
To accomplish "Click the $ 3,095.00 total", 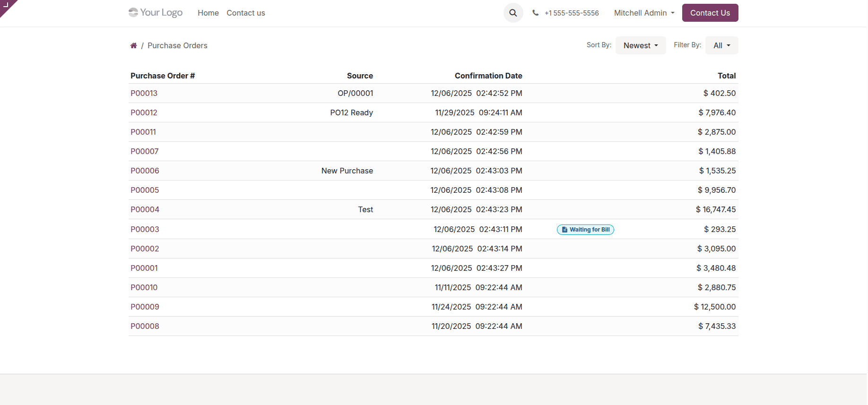I will click(x=717, y=249).
